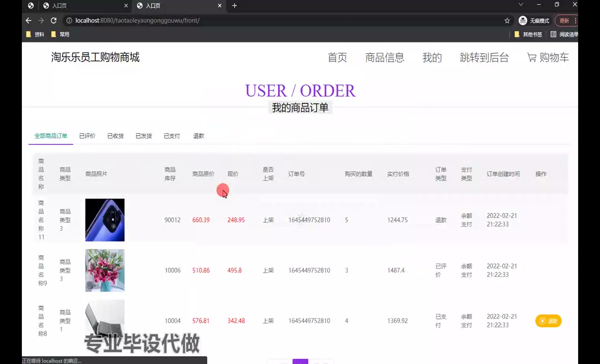Select the 已收货 order tab

coord(115,136)
